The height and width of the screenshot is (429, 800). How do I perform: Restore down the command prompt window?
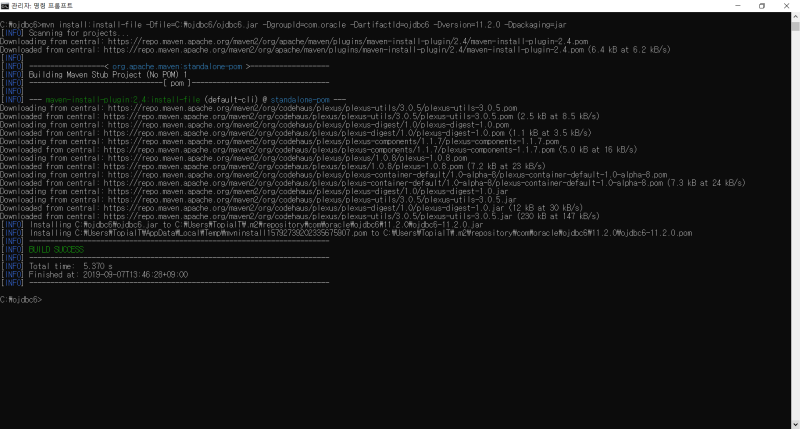pyautogui.click(x=762, y=6)
